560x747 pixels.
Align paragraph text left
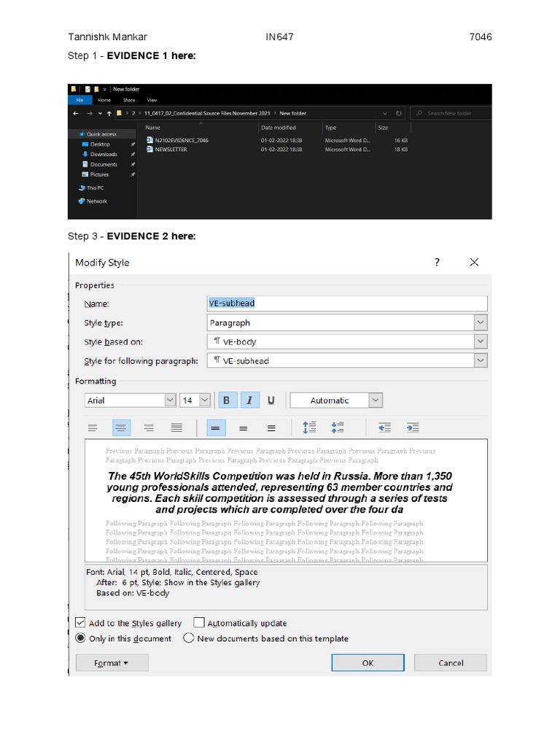point(93,427)
